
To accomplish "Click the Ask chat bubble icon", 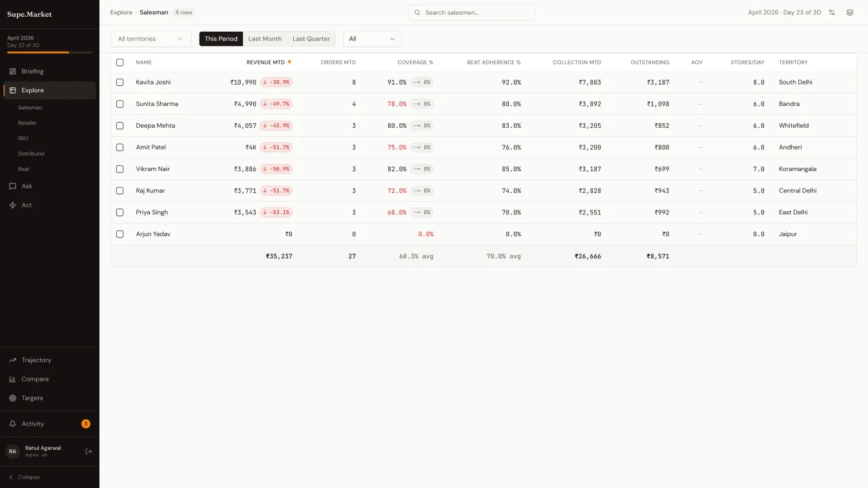I will 12,186.
